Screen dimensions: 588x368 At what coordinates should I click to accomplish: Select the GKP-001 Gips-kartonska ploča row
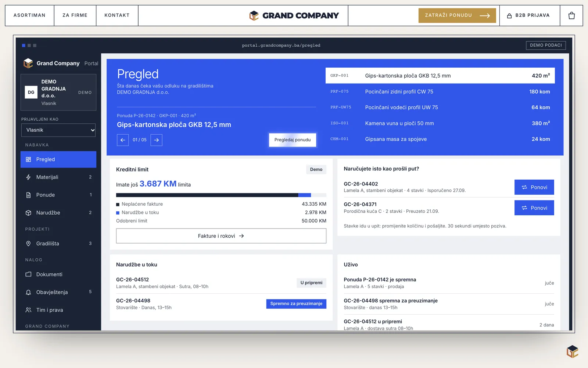(x=440, y=76)
